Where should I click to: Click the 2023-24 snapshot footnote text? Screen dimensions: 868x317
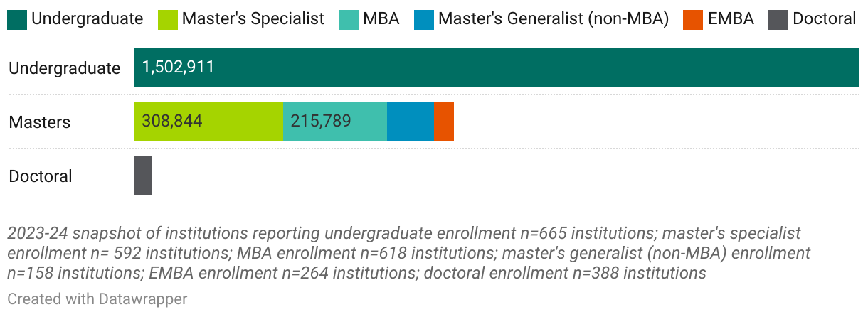tap(409, 253)
